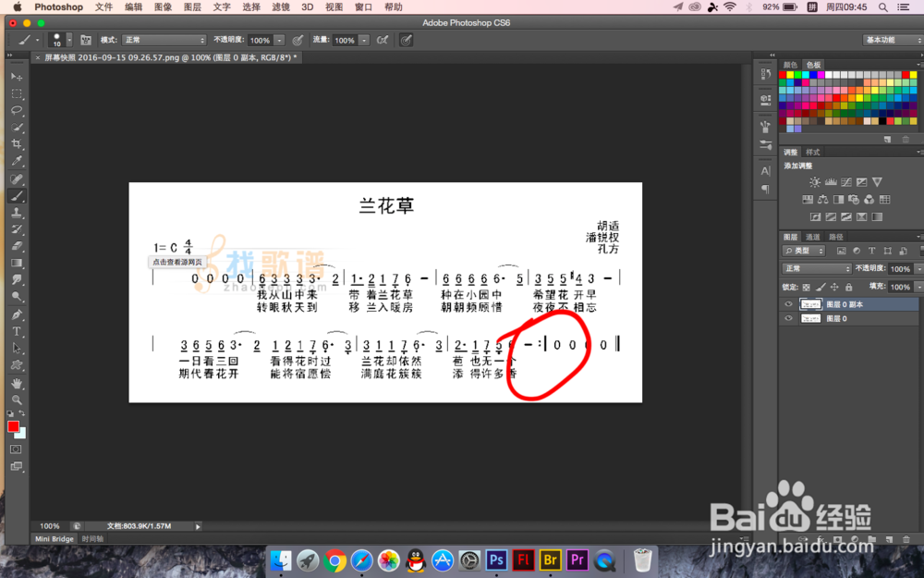Open the 基本功能 workspace dropdown
Image resolution: width=924 pixels, height=578 pixels.
(893, 40)
